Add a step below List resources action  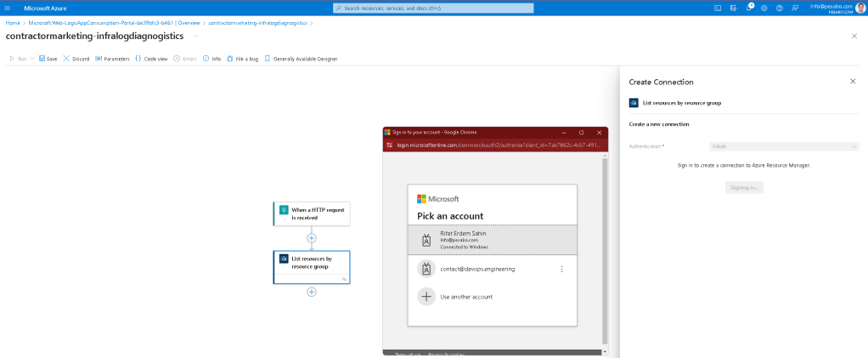click(312, 292)
